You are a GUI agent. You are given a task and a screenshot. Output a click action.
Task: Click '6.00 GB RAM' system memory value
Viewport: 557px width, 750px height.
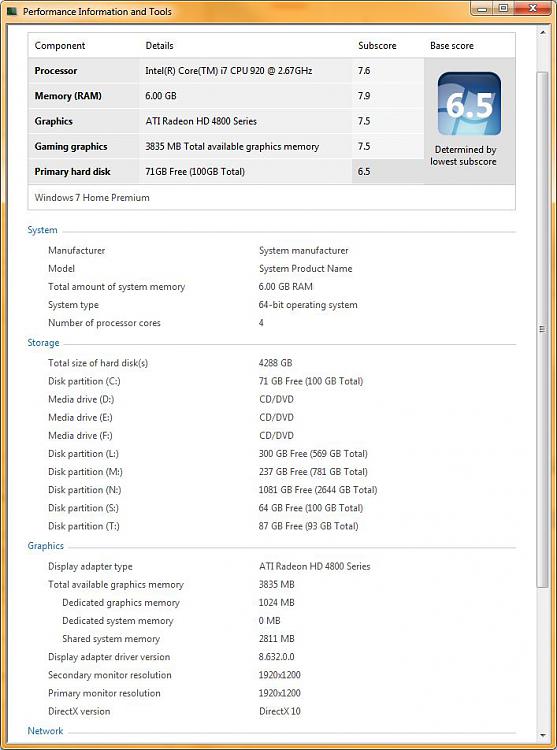pos(285,287)
